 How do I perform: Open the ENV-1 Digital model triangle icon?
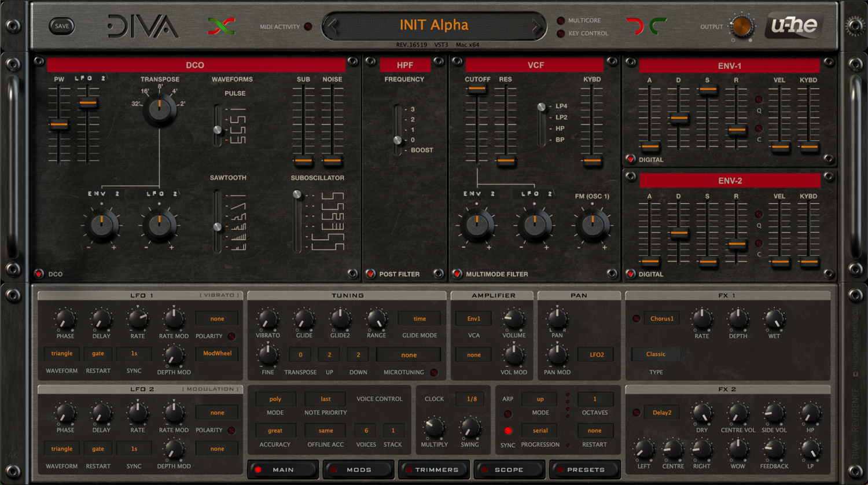(x=631, y=159)
